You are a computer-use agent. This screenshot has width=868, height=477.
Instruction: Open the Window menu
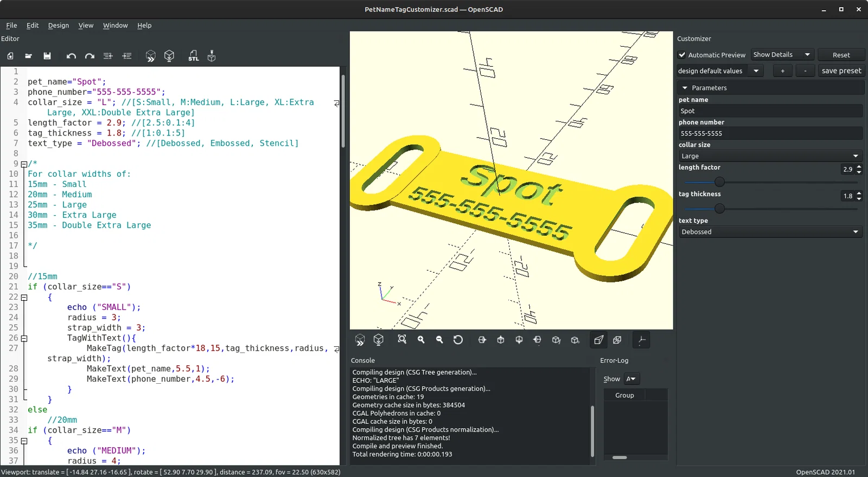115,25
